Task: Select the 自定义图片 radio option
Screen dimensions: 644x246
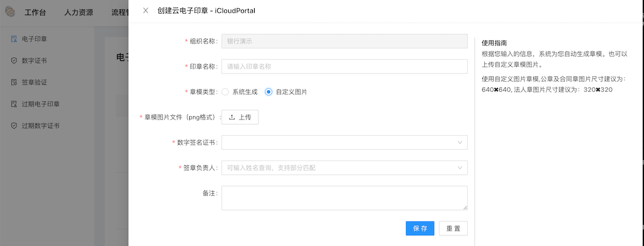Action: click(x=269, y=92)
